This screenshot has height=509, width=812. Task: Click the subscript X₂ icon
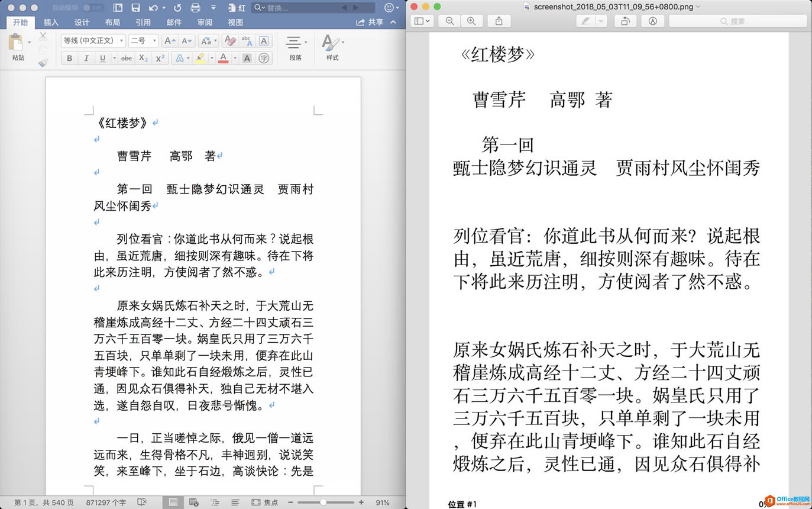coord(143,57)
